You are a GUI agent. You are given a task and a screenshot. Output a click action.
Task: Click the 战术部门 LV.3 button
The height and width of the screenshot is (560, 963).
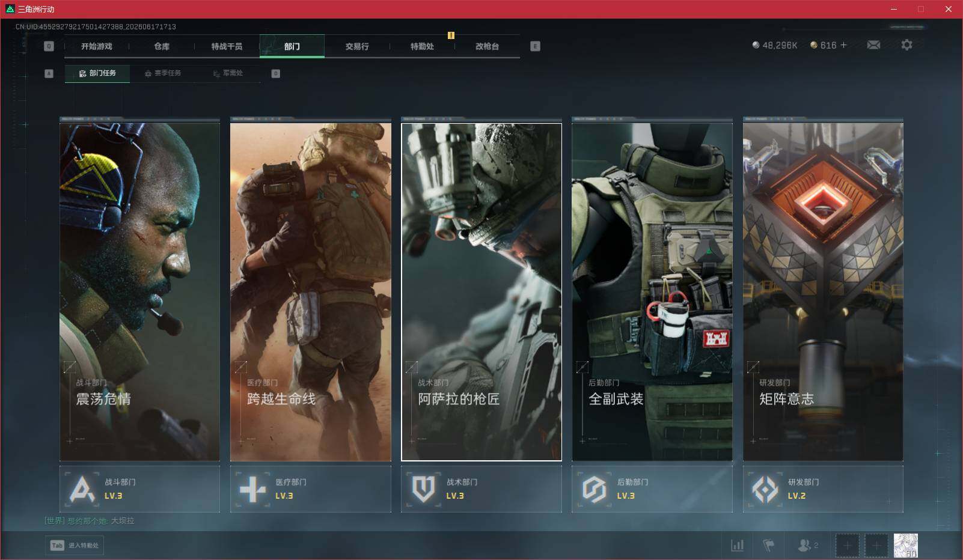click(481, 489)
